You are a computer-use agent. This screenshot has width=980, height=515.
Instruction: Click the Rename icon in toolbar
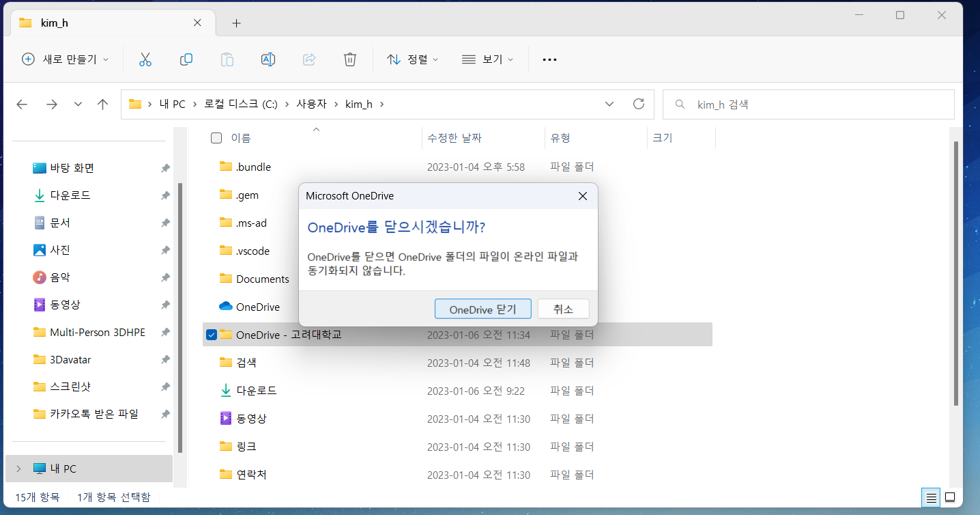pos(268,59)
